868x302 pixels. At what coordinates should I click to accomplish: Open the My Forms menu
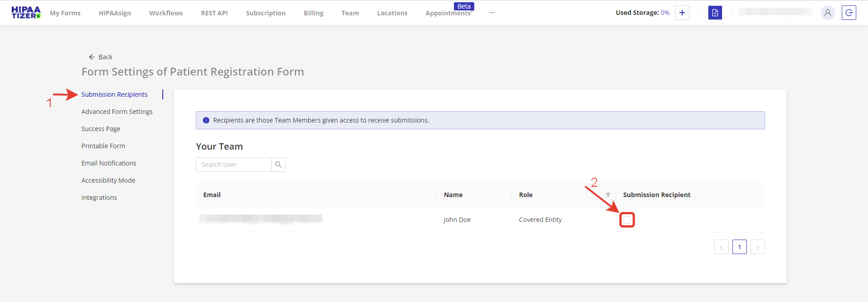click(x=65, y=13)
